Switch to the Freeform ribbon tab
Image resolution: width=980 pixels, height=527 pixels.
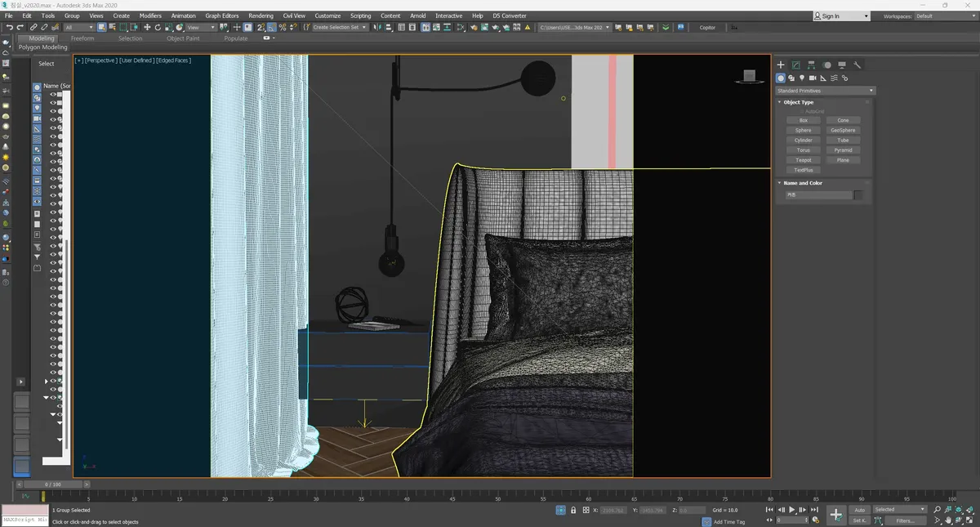(x=82, y=38)
